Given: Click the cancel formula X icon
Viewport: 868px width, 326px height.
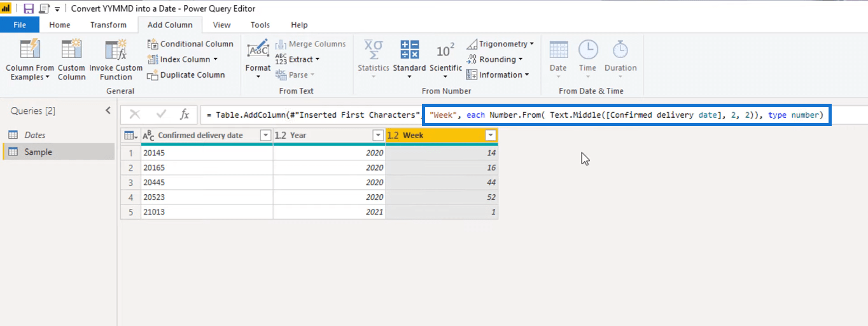Looking at the screenshot, I should point(135,114).
